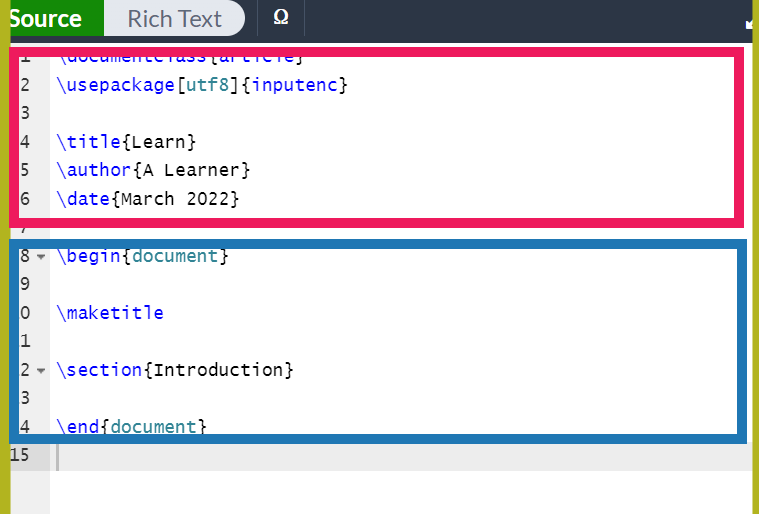The height and width of the screenshot is (514, 759).
Task: Switch to the Rich Text tab
Action: coord(174,18)
